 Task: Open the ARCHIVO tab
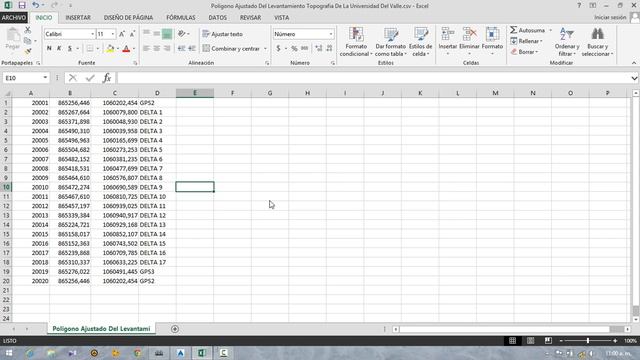[14, 18]
